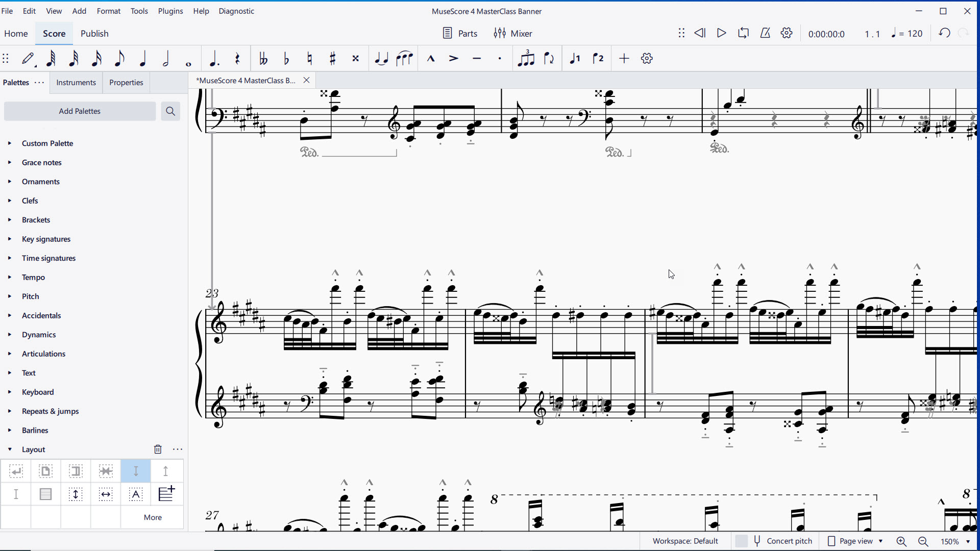The image size is (980, 551).
Task: Add tenuto articulation
Action: (x=477, y=59)
